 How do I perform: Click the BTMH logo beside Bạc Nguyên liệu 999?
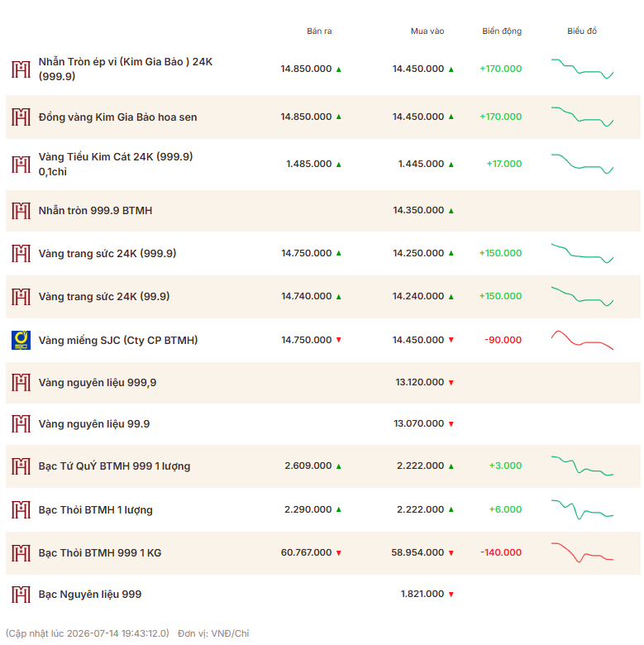[x=21, y=595]
